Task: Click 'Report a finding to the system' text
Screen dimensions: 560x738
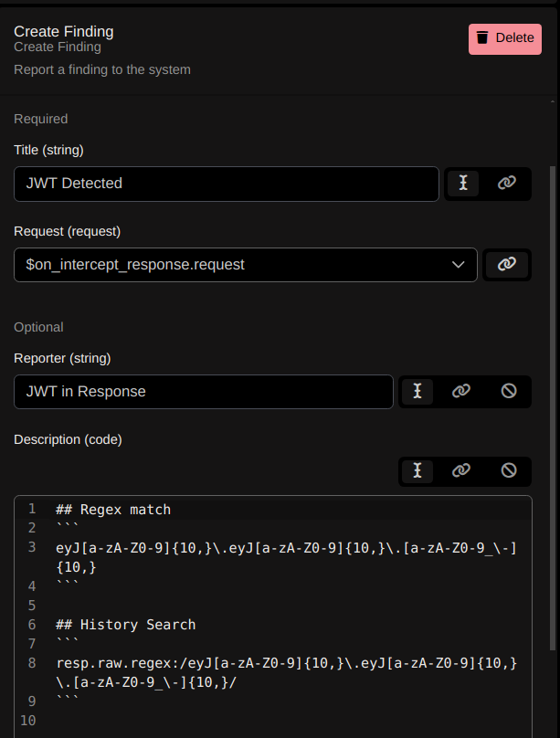Action: (102, 69)
